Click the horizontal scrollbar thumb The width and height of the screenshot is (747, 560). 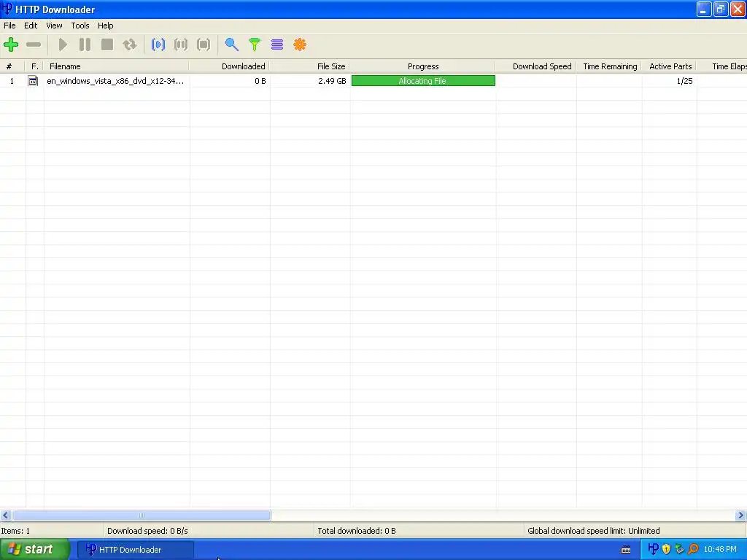click(x=142, y=516)
